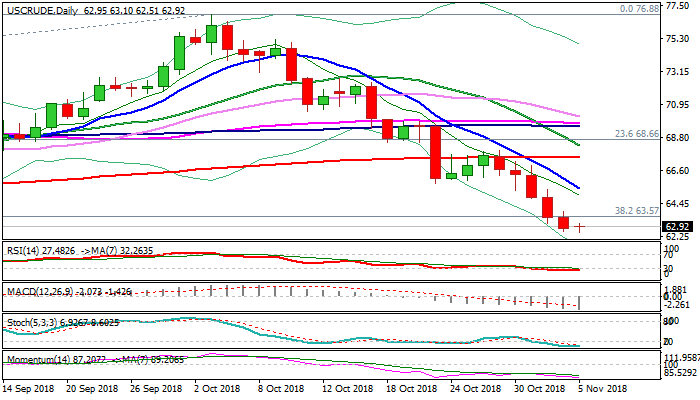This screenshot has height=400, width=700.
Task: Click the 66.60 price axis label
Action: 676,171
